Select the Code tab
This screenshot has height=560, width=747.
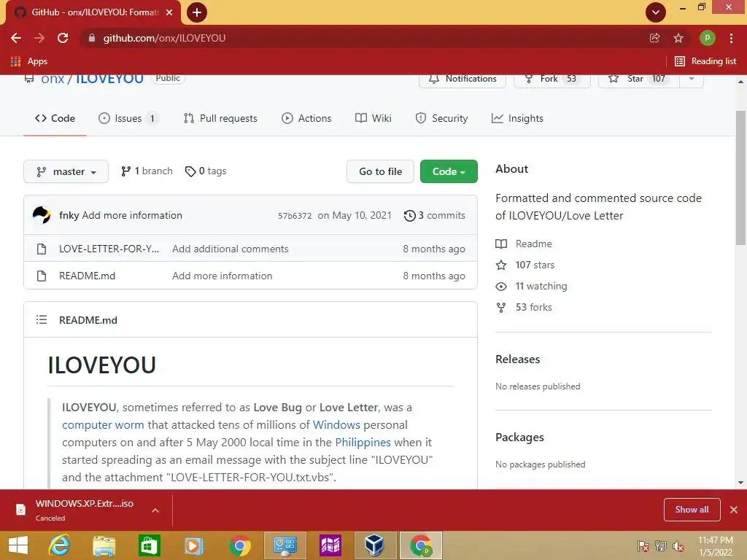tap(55, 118)
